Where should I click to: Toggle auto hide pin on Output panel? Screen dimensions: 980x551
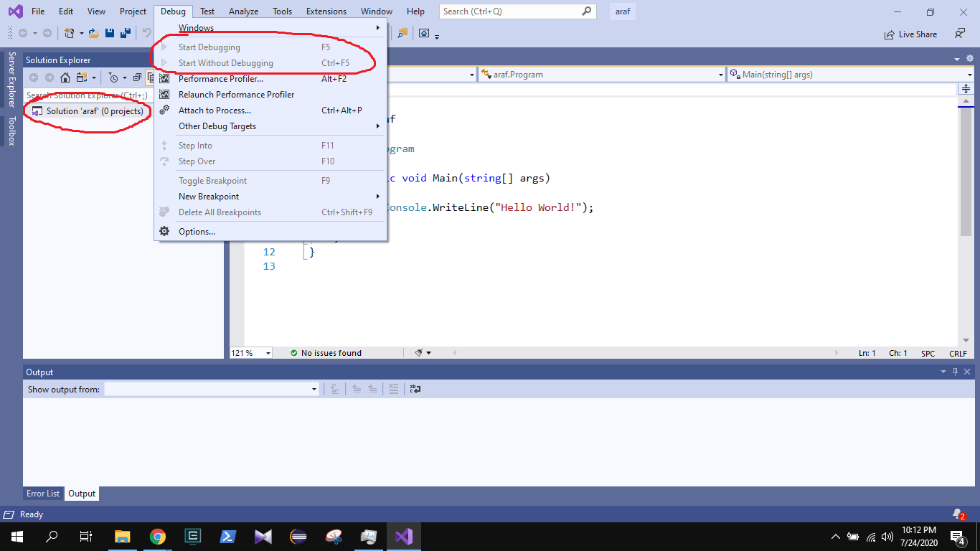(x=955, y=372)
